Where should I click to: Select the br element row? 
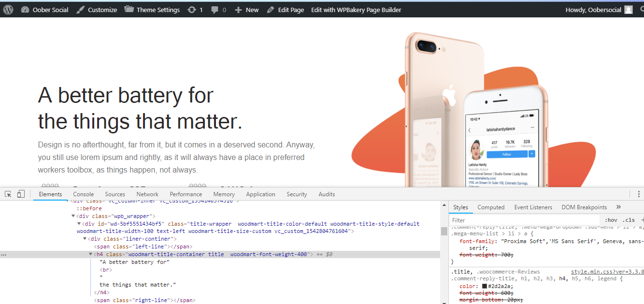click(x=105, y=270)
